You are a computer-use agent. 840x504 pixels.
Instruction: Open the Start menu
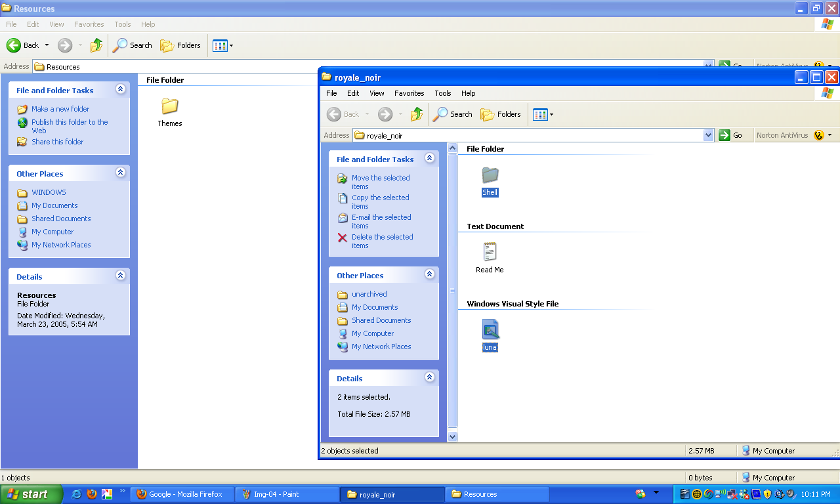[x=31, y=494]
